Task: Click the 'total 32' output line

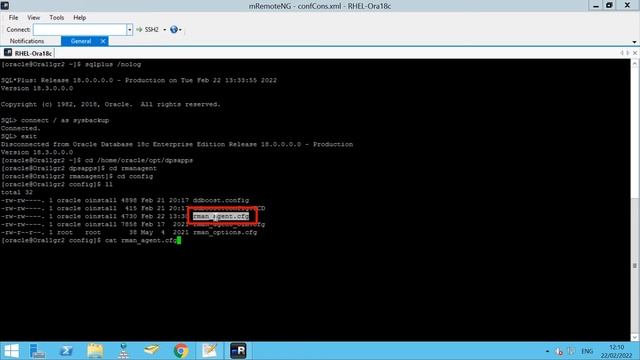Action: 17,192
